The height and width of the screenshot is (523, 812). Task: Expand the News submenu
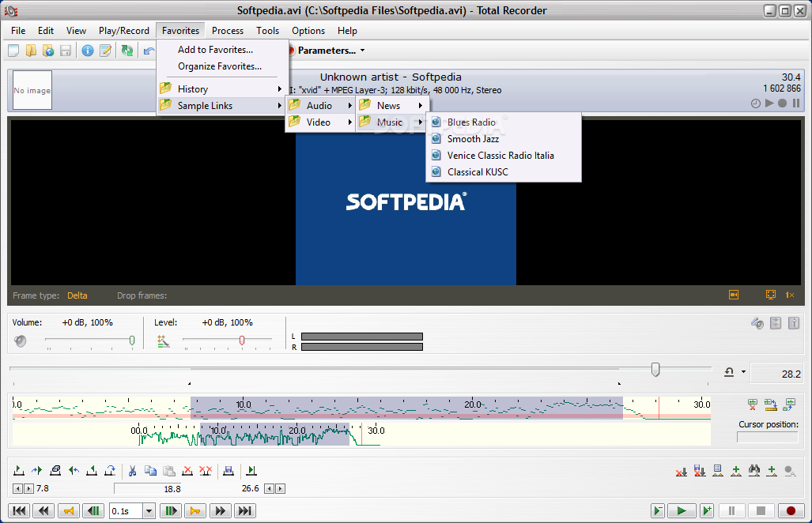[391, 106]
